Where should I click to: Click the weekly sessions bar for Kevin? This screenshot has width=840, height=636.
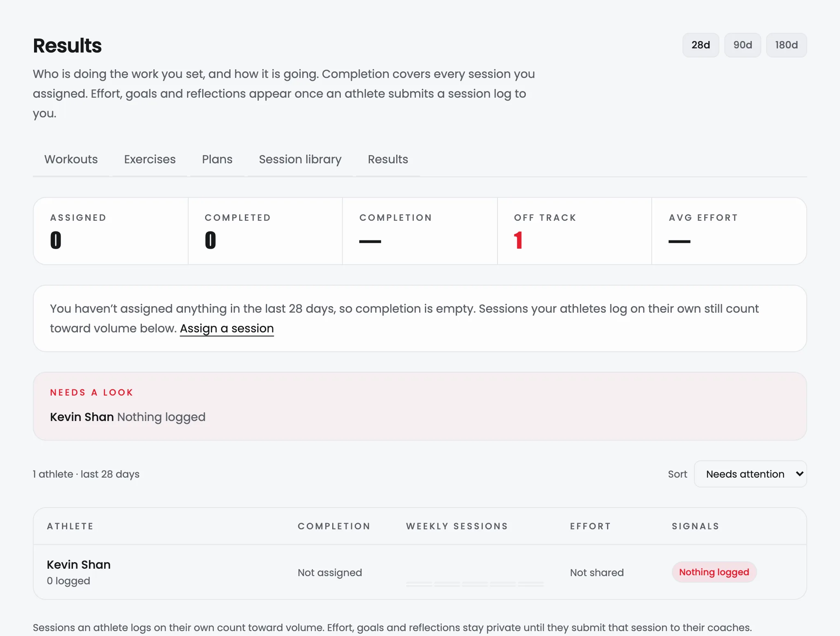pos(475,583)
